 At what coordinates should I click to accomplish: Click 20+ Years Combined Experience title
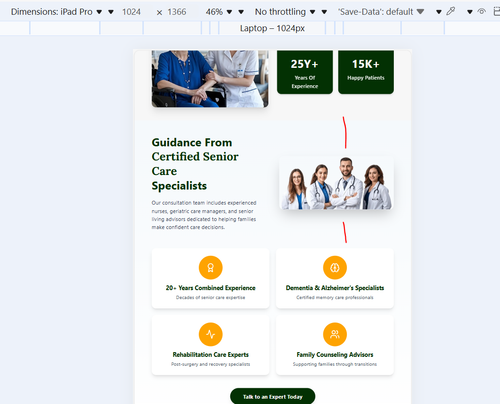coord(211,288)
